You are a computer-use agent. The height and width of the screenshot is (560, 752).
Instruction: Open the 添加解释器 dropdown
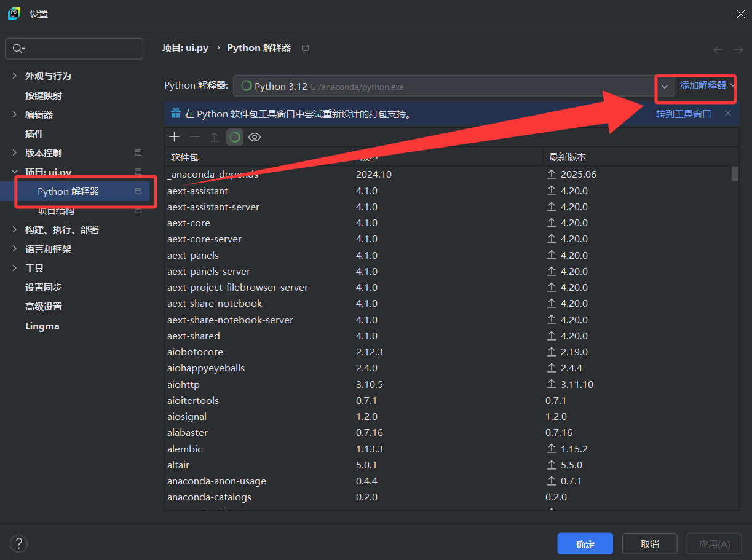tap(707, 85)
